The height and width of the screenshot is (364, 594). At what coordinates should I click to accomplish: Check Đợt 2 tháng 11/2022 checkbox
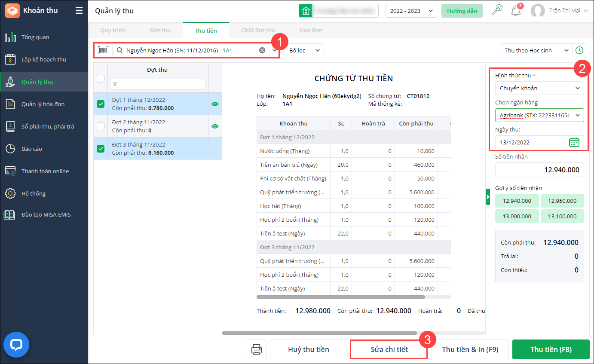[x=101, y=126]
